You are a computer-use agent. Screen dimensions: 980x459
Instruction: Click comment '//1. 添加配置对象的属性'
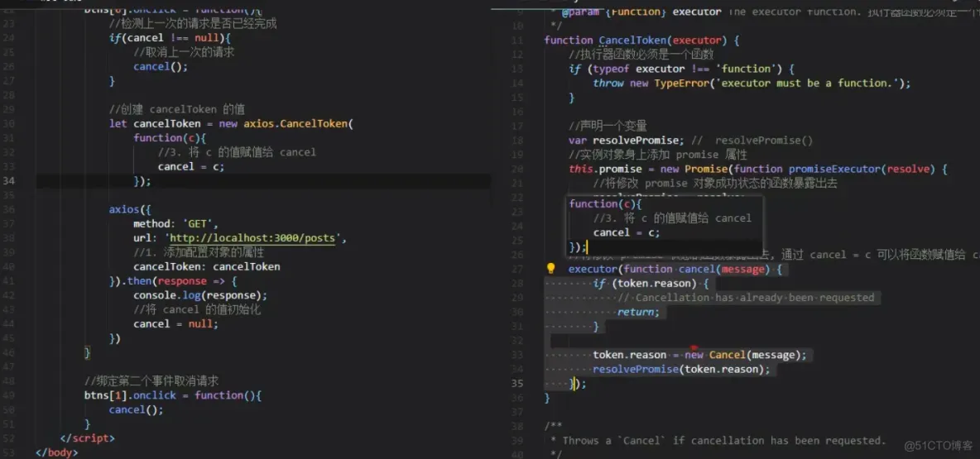point(199,252)
